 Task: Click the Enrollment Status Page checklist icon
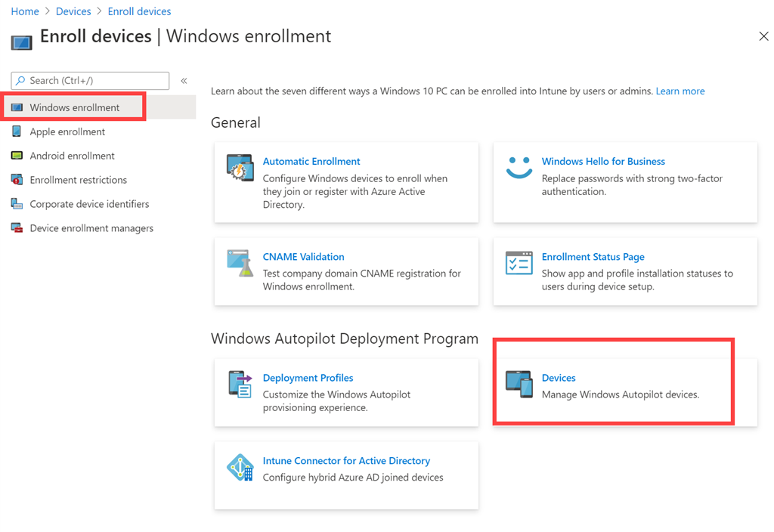(519, 263)
